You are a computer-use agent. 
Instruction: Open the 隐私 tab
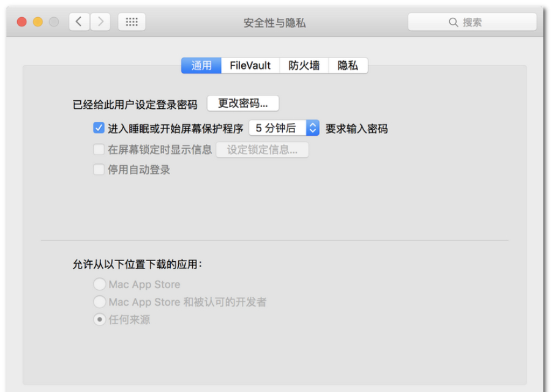tap(348, 65)
